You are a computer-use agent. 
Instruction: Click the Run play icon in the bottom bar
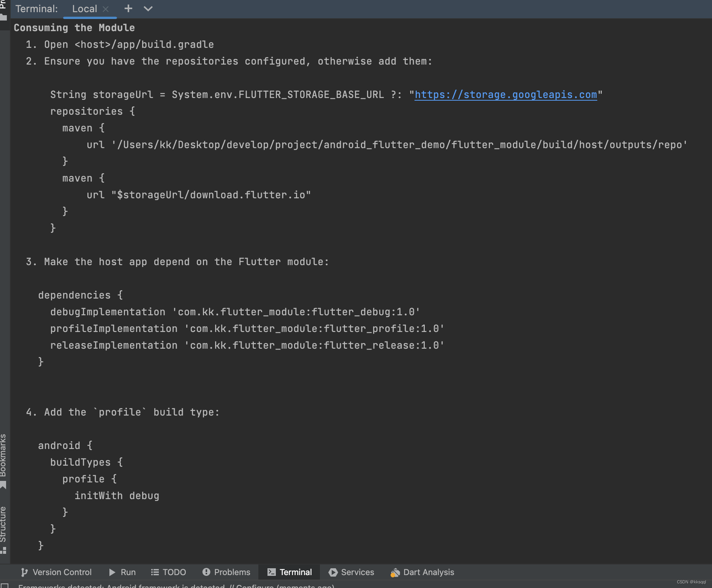(112, 572)
